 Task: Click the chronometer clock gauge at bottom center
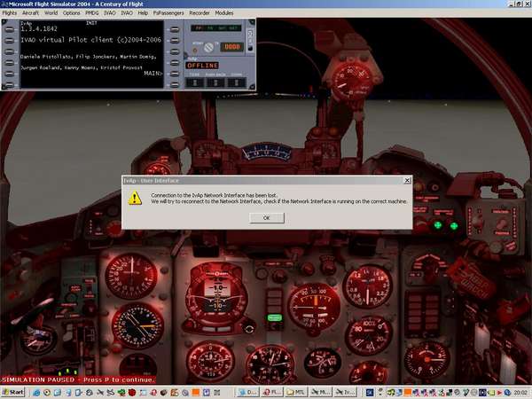coord(270,364)
